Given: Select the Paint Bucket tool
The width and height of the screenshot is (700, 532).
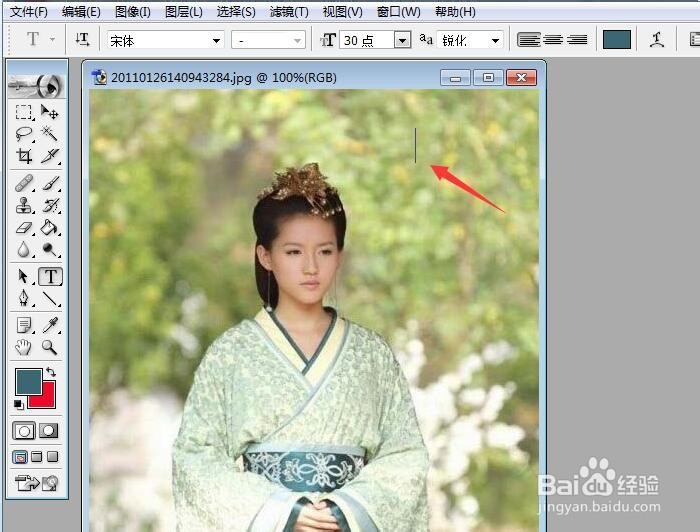Looking at the screenshot, I should 49,228.
